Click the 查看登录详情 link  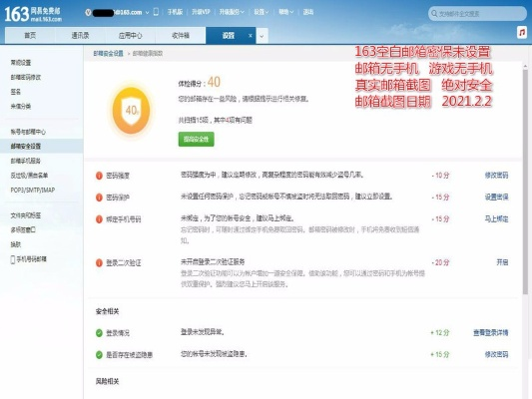pyautogui.click(x=491, y=333)
